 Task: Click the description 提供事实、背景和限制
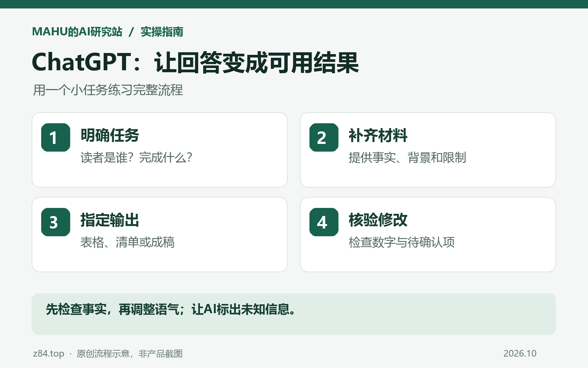tap(407, 158)
